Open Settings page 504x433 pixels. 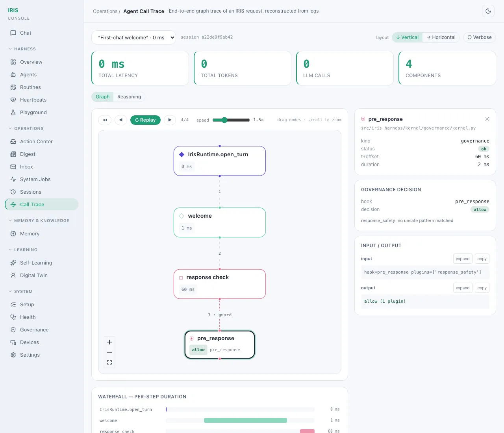point(42,355)
